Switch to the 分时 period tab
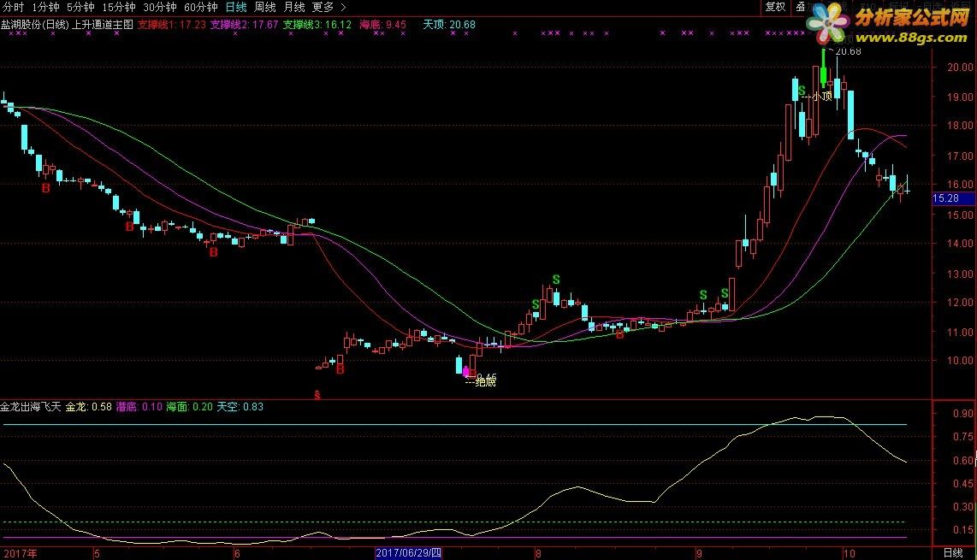This screenshot has width=977, height=560. [13, 8]
